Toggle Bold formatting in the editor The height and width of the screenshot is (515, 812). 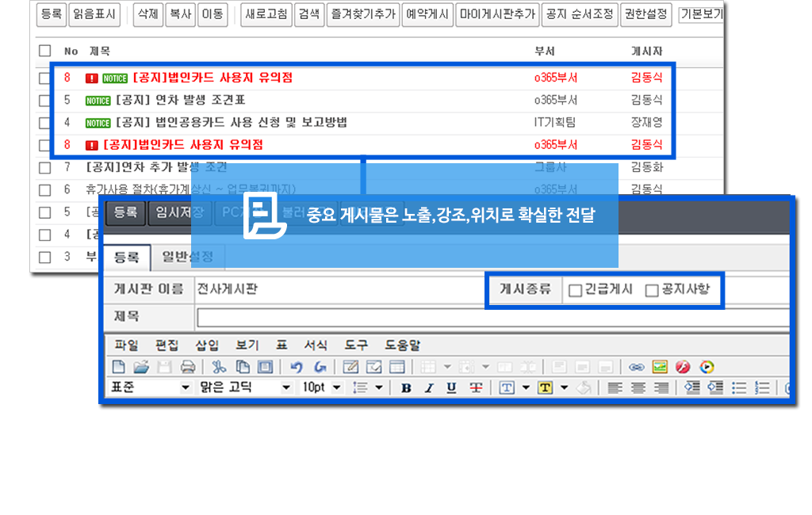click(x=406, y=387)
